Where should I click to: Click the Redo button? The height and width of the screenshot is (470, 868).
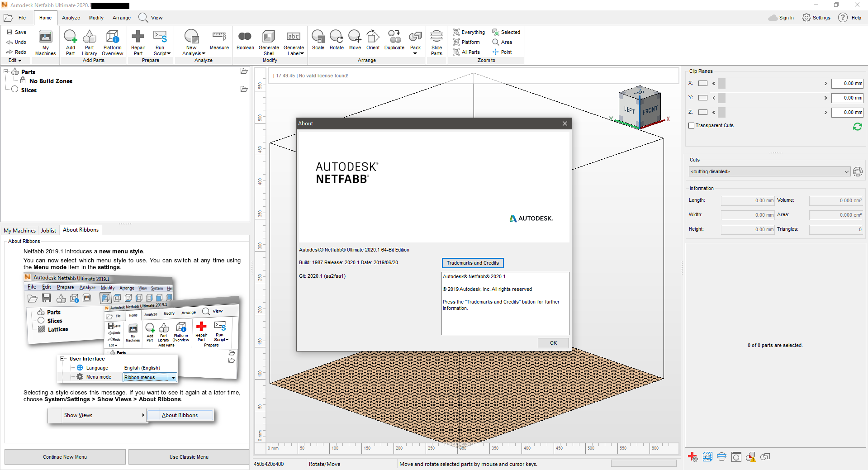(16, 52)
